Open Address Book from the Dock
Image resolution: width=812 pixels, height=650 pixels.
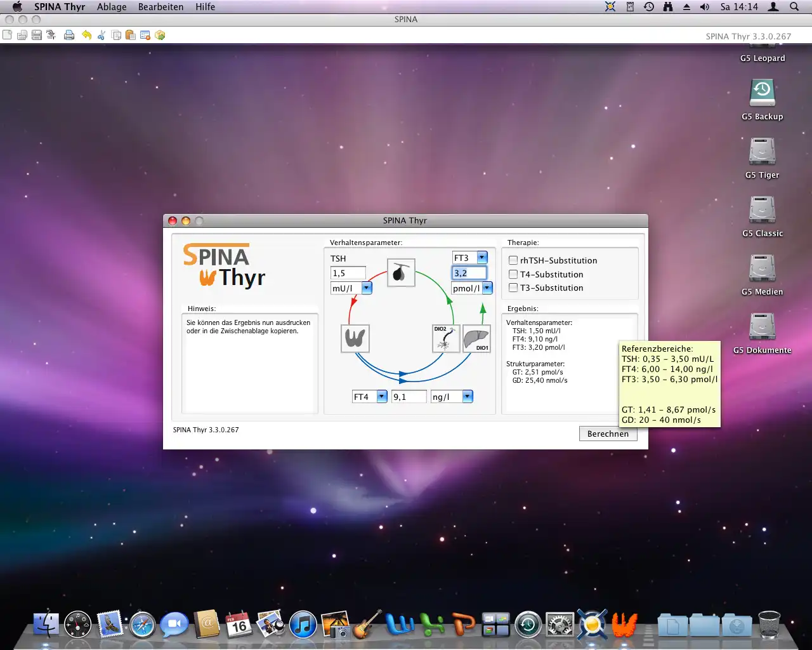(x=207, y=625)
